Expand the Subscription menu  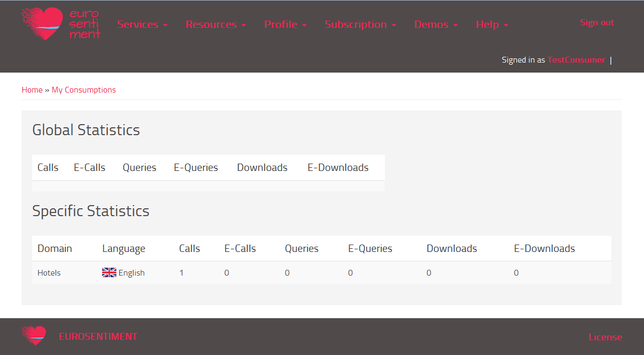360,24
